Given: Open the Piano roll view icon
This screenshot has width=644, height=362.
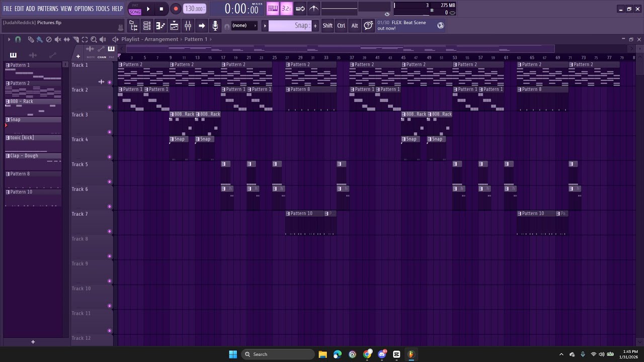Looking at the screenshot, I should click(x=160, y=26).
